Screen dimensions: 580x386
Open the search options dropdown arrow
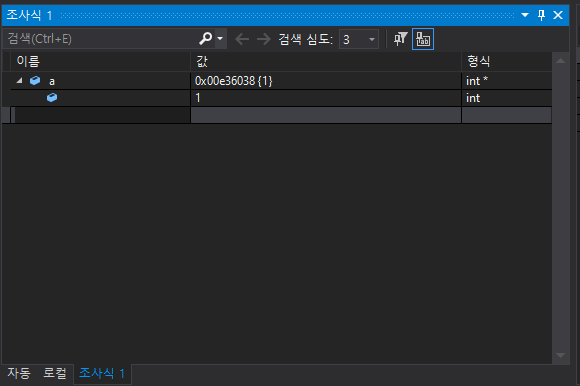pos(220,38)
